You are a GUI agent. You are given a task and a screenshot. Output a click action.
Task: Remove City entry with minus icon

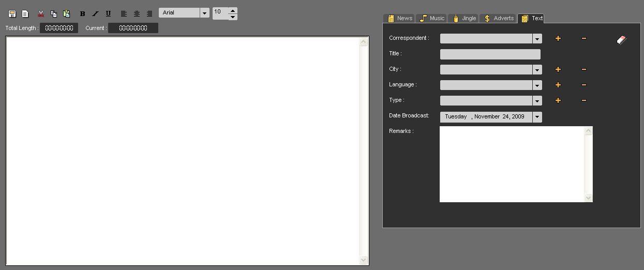point(584,69)
